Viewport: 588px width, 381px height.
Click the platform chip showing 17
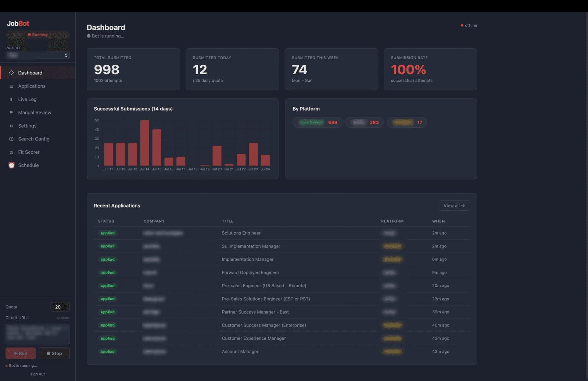click(407, 122)
